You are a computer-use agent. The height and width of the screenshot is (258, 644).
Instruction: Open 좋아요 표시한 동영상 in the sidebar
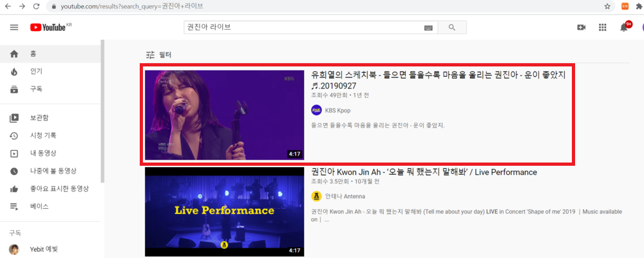pos(50,189)
